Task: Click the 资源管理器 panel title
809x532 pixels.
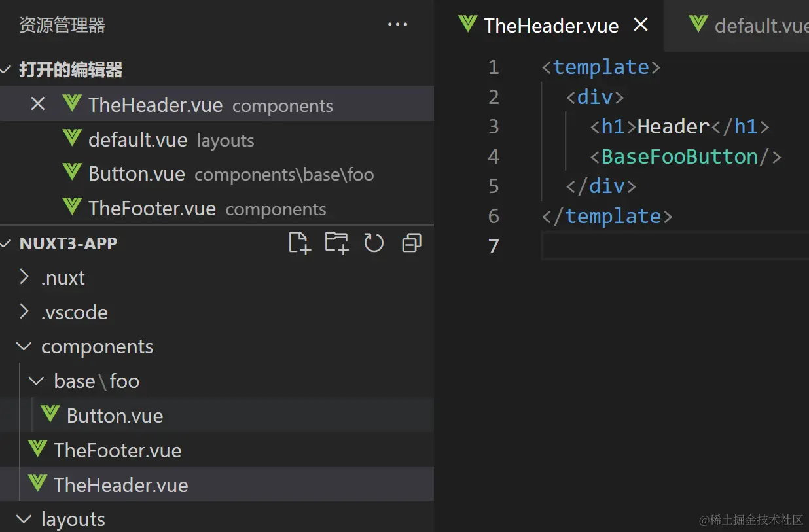Action: pyautogui.click(x=62, y=26)
